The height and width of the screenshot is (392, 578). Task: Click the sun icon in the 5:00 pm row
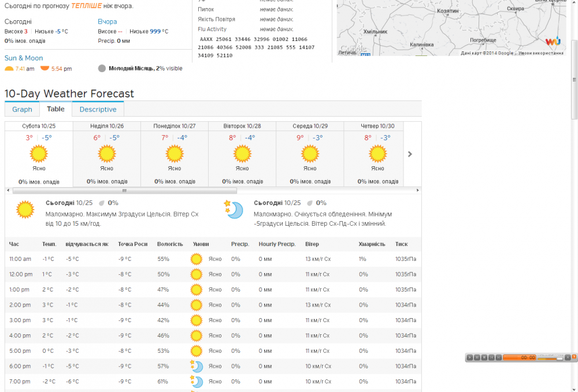pyautogui.click(x=196, y=351)
